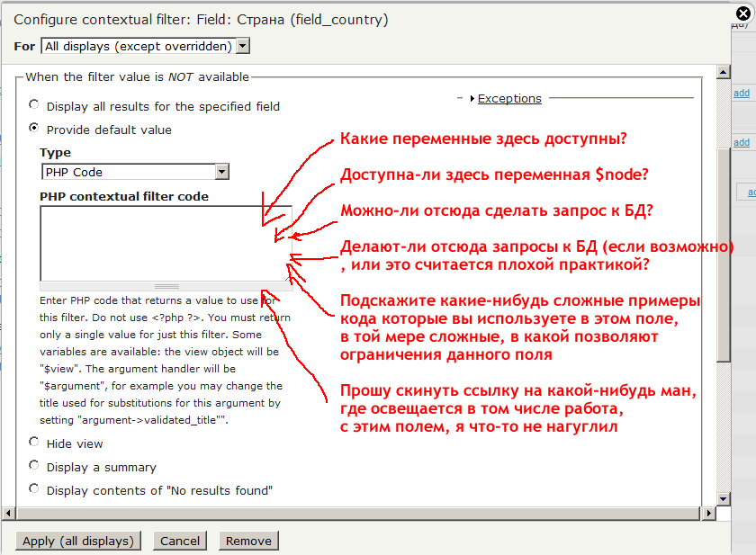Click the vertical scrollbar thumb
Screen dimensions: 756x555
(724, 255)
